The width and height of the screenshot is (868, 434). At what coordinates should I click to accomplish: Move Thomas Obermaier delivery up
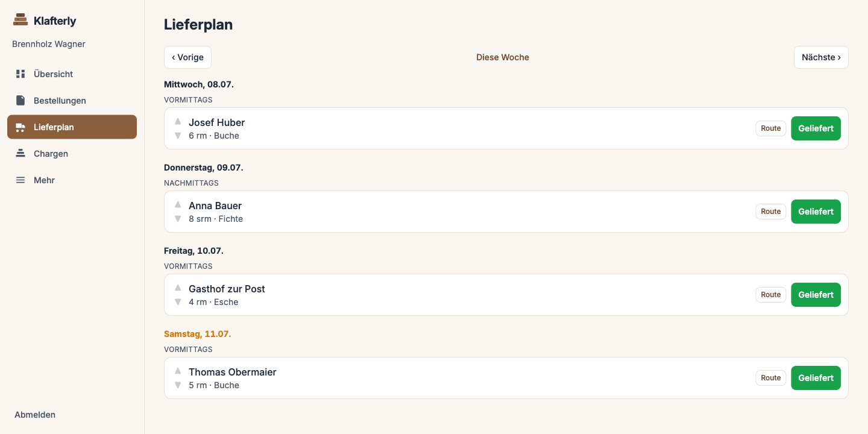tap(178, 371)
